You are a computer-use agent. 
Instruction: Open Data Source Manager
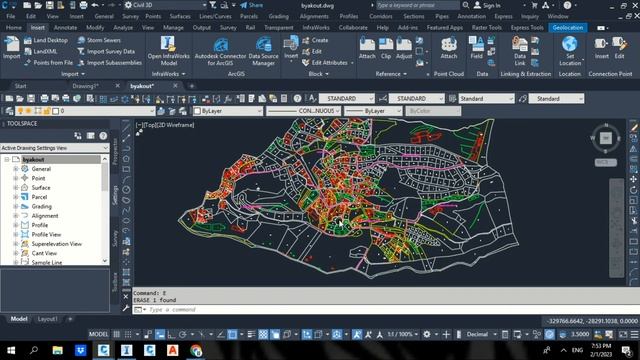click(264, 51)
